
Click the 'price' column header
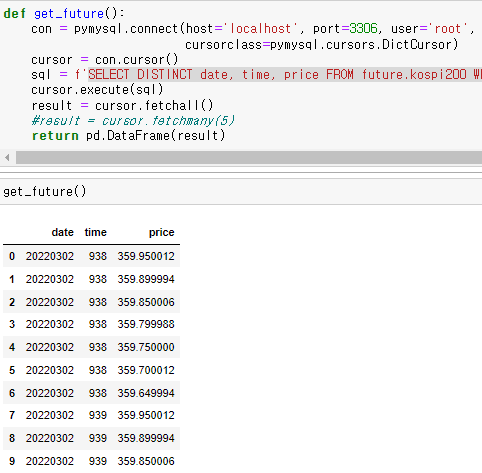161,232
